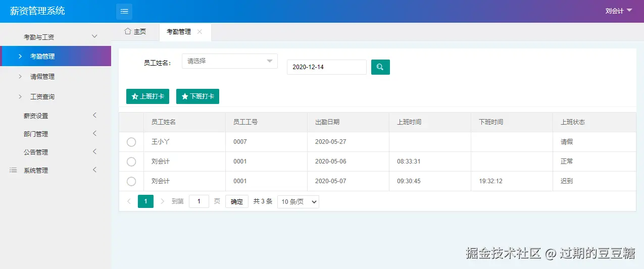Expand the 公告管理 menu
The height and width of the screenshot is (269, 644).
pyautogui.click(x=56, y=152)
